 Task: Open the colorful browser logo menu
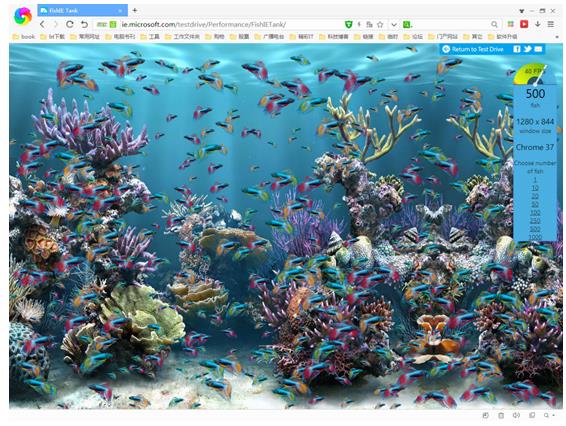pyautogui.click(x=22, y=16)
